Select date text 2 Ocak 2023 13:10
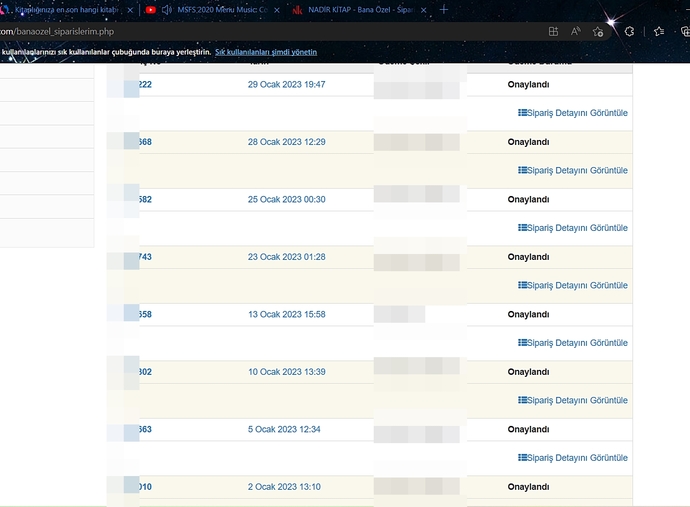Screen dimensions: 690x507 [284, 487]
